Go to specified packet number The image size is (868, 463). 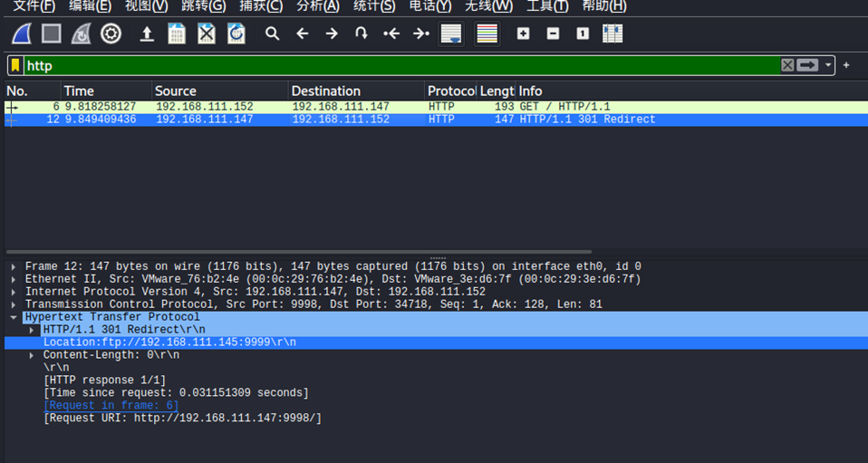point(362,34)
